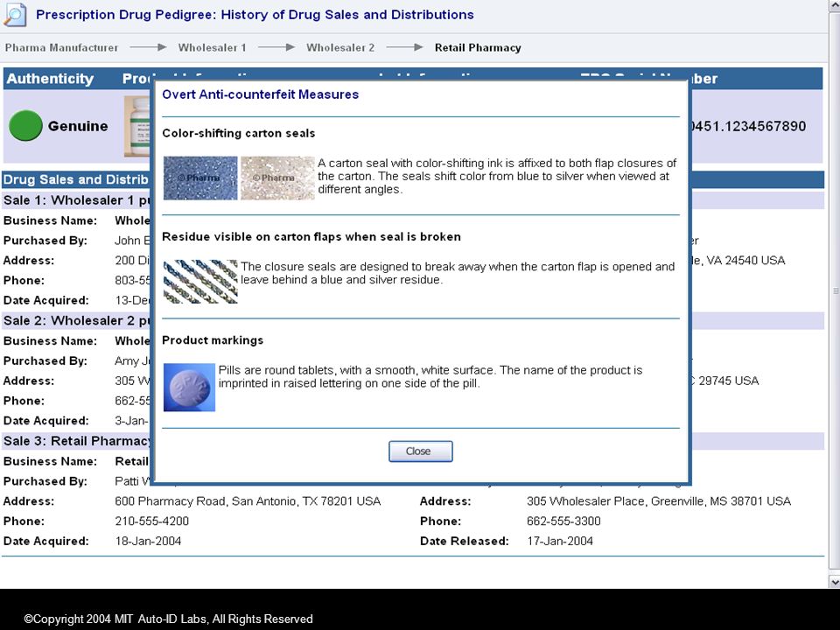Click the scroll-down arrow on the page scrollbar

coord(834,581)
